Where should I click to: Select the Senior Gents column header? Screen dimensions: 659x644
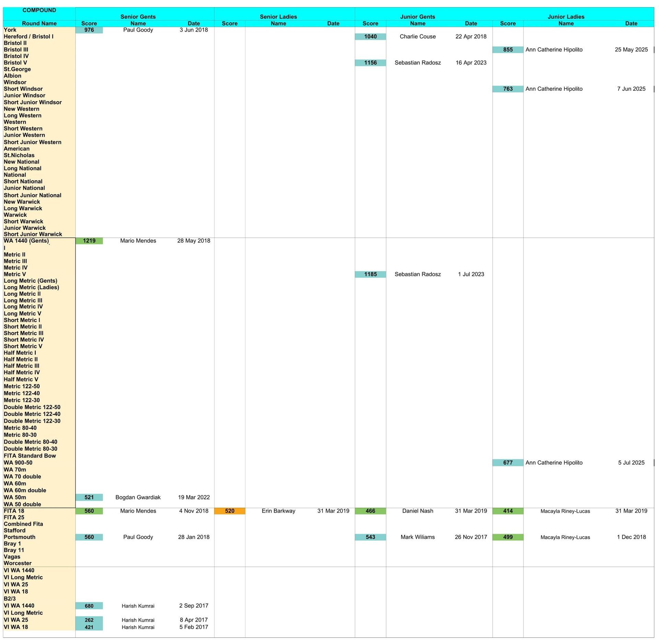tap(138, 16)
